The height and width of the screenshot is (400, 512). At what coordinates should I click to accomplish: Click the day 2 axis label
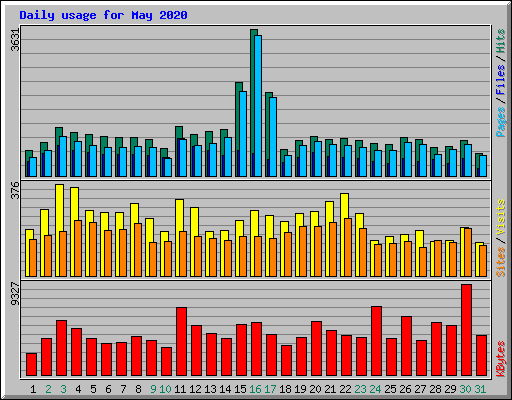[x=48, y=389]
